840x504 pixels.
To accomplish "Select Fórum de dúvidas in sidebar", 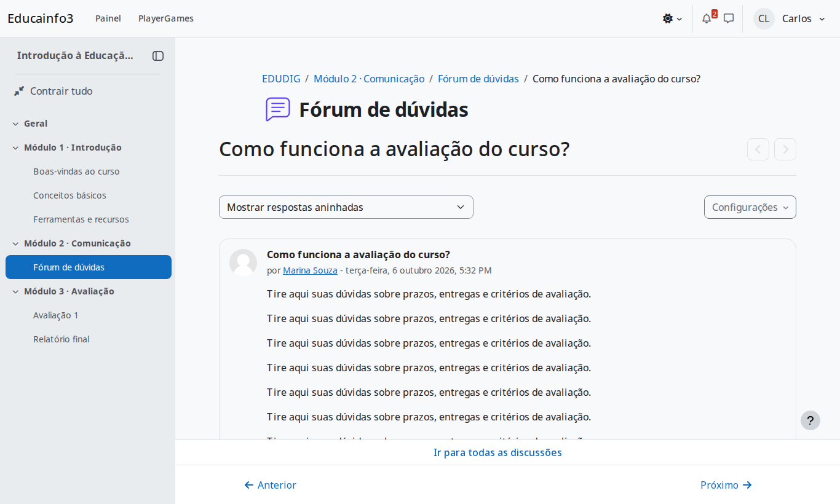I will coord(89,267).
